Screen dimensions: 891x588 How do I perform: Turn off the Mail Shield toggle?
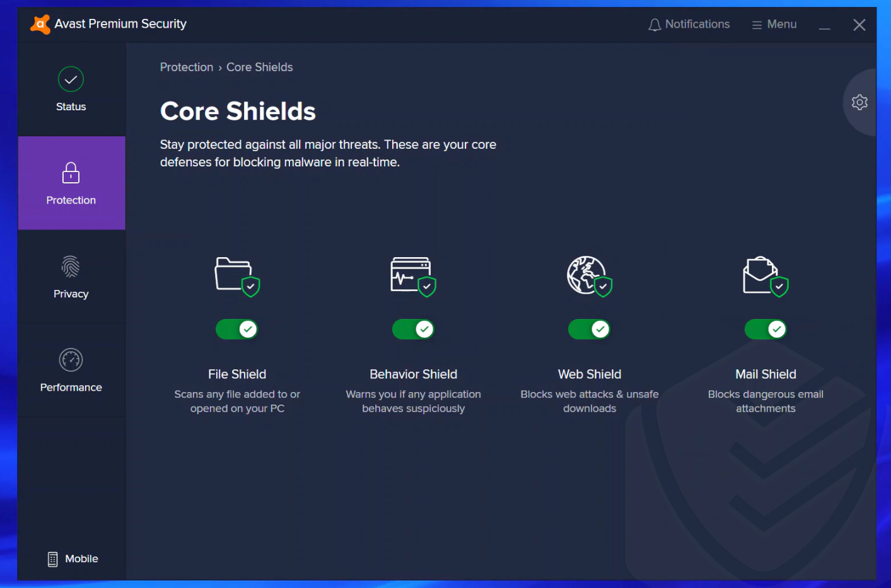[x=766, y=329]
